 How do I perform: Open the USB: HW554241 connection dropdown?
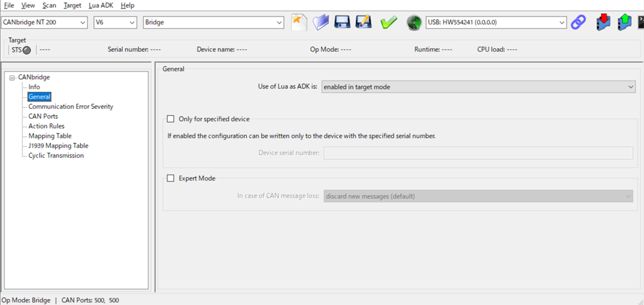click(496, 23)
